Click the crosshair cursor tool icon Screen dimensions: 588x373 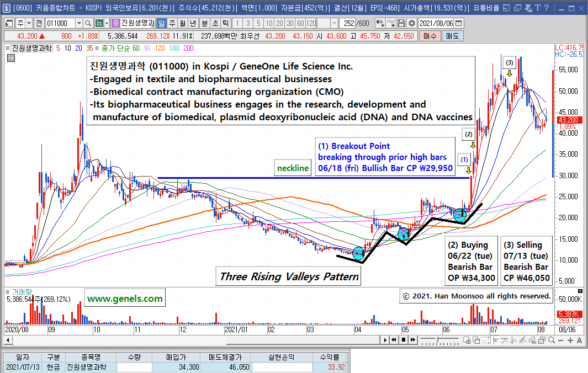[x=496, y=340]
